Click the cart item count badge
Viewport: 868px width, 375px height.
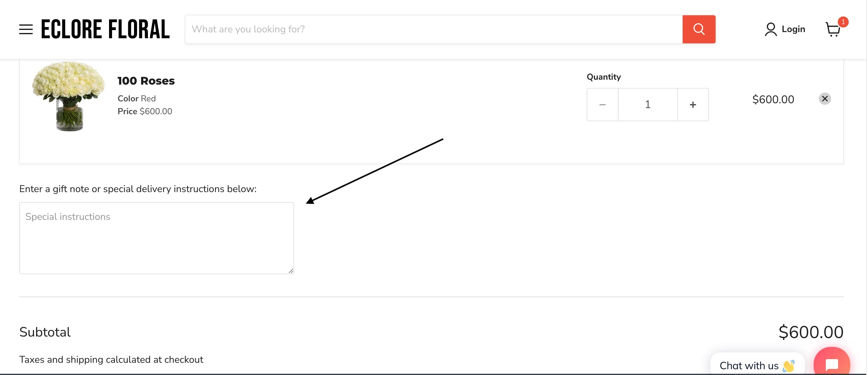pyautogui.click(x=843, y=22)
